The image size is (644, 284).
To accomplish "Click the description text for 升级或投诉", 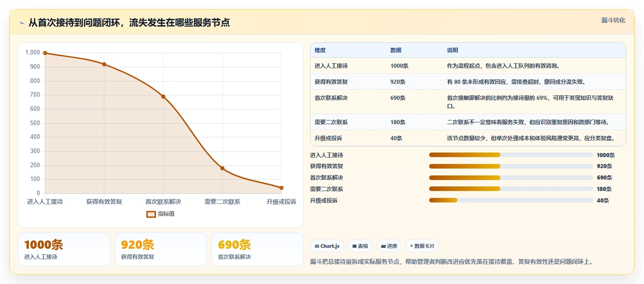I will [x=530, y=138].
